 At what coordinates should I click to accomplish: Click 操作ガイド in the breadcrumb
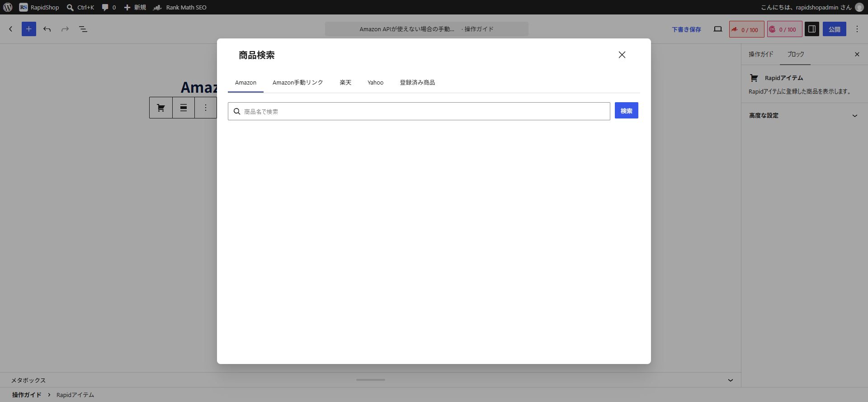[27, 395]
